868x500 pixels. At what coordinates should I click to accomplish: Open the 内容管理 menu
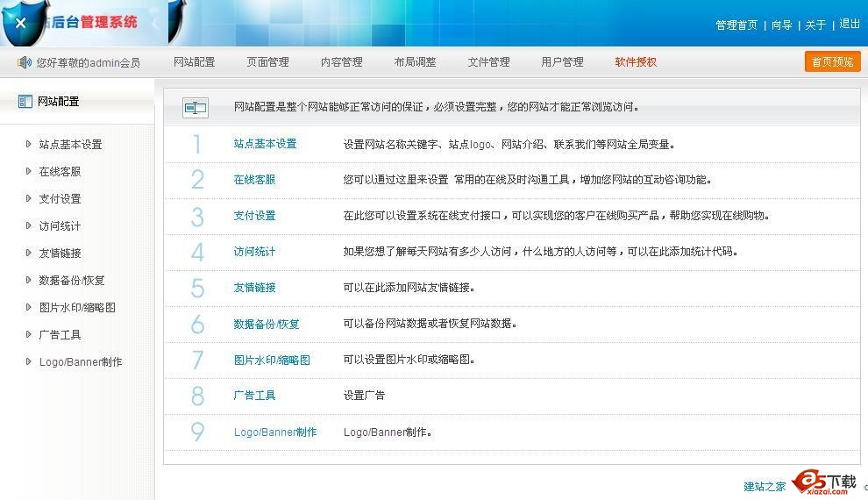341,62
